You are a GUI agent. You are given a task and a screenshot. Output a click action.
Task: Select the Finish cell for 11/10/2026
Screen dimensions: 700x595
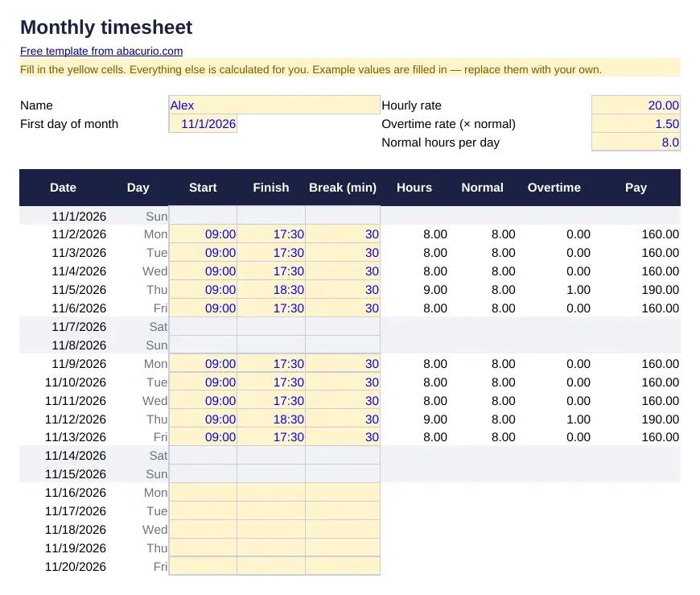(x=271, y=382)
